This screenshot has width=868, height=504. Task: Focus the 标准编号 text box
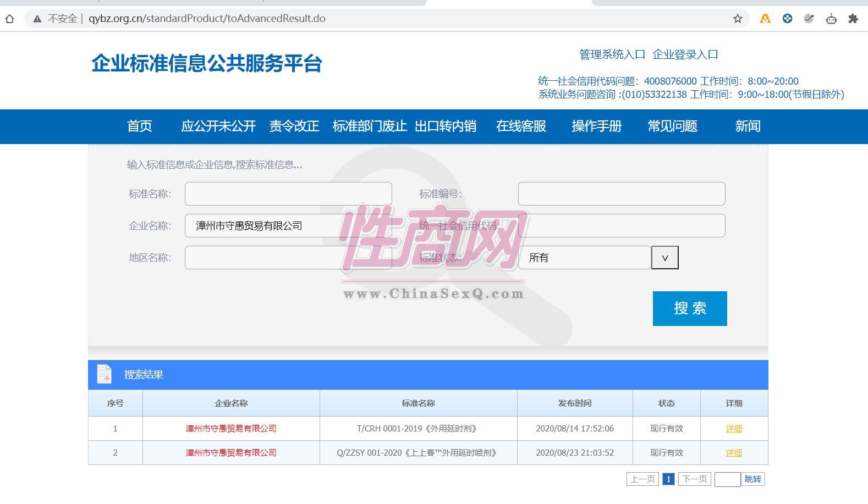coord(622,194)
